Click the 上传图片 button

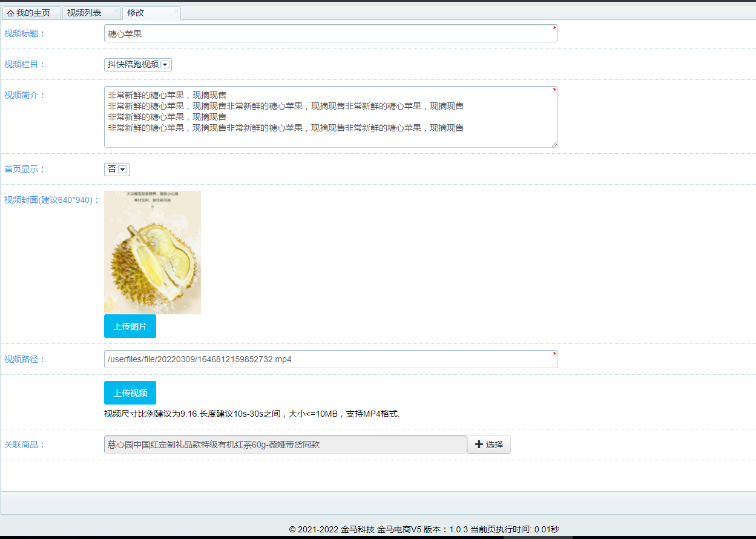coord(130,326)
